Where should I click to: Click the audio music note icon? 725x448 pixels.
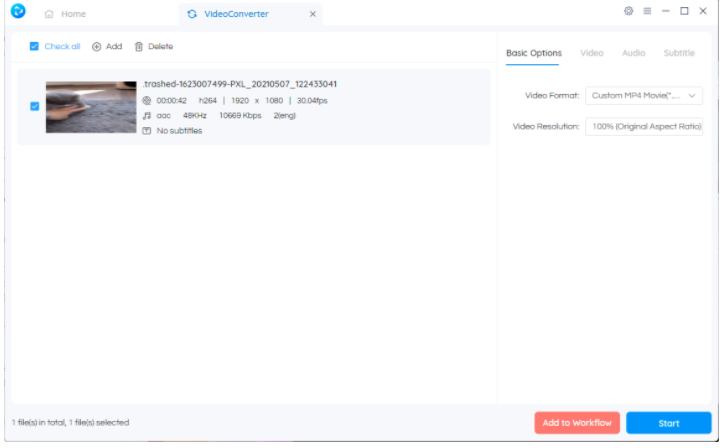pos(147,116)
